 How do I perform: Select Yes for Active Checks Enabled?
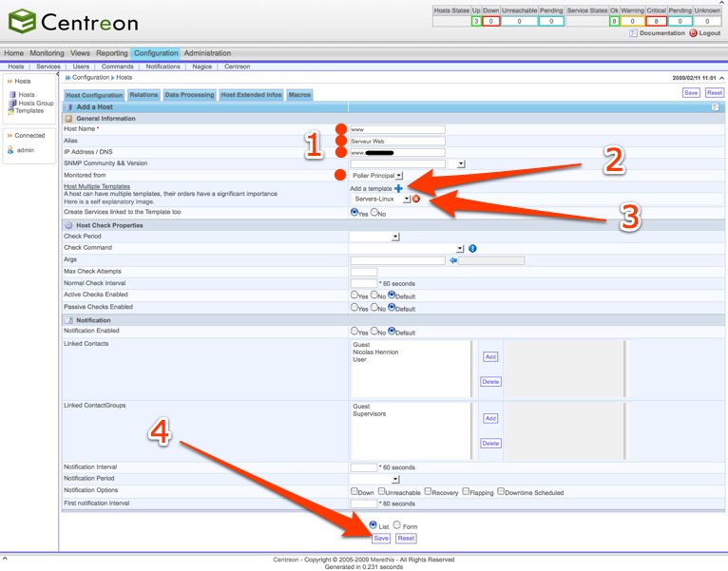tap(354, 295)
